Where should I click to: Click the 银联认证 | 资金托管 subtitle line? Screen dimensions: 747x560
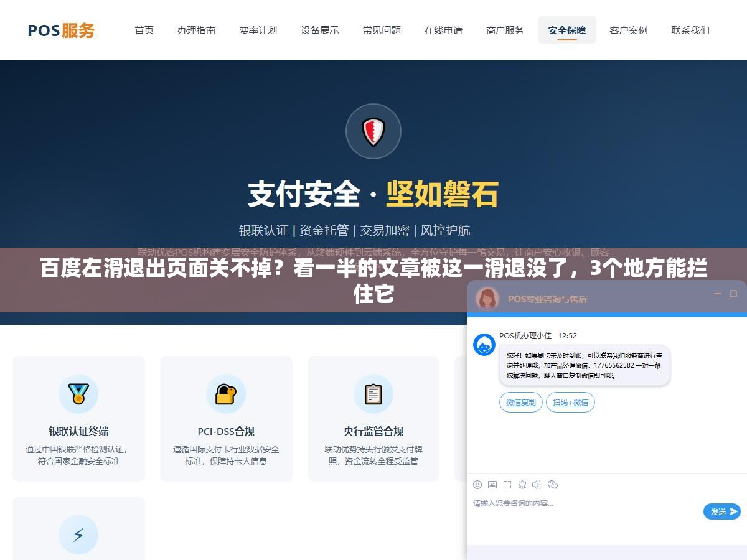[355, 230]
